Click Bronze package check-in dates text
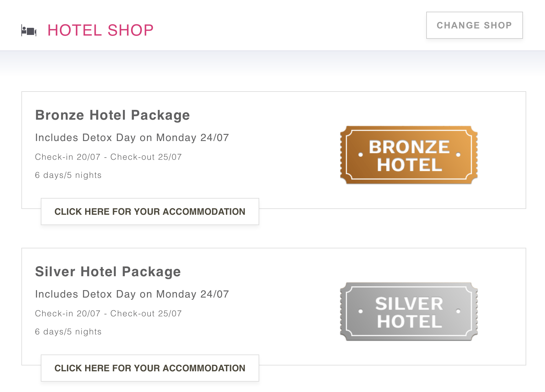 (108, 157)
